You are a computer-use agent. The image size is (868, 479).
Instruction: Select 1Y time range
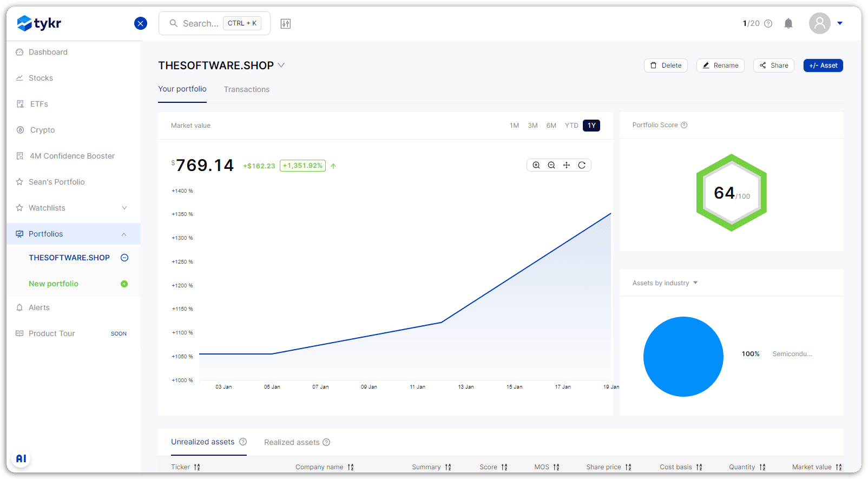tap(591, 126)
